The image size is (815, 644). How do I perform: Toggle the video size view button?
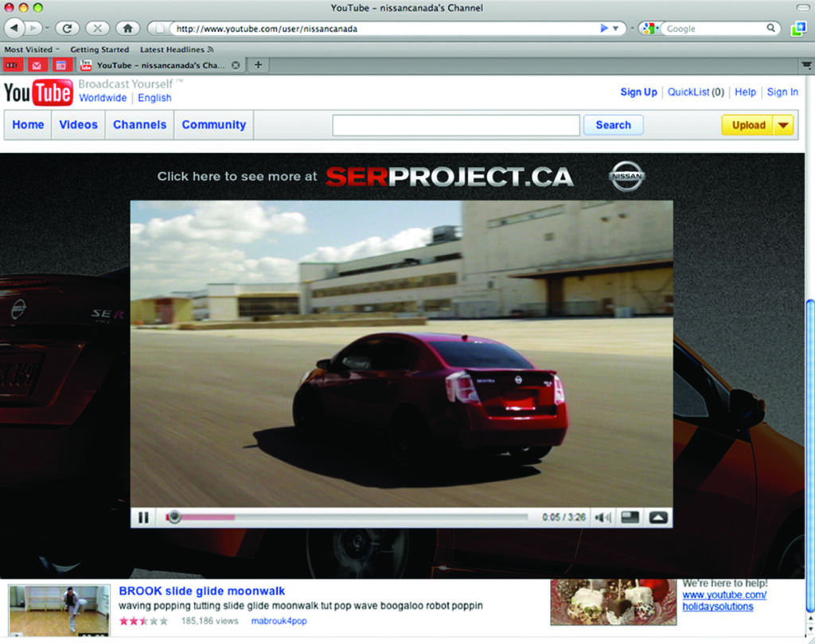[x=630, y=517]
